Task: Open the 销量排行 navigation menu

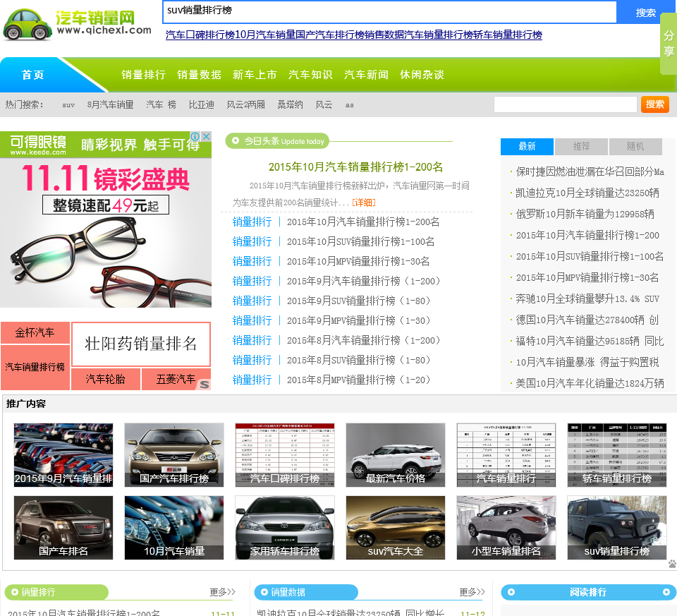Action: (143, 74)
